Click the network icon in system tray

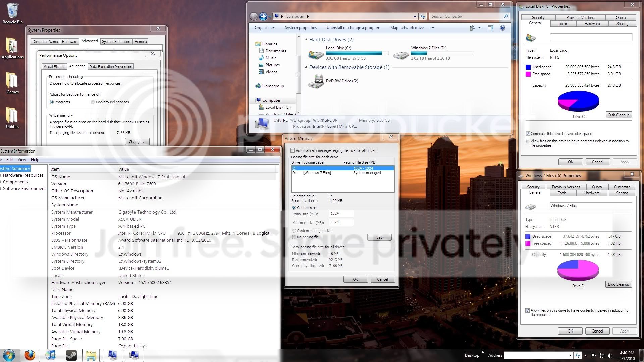602,356
